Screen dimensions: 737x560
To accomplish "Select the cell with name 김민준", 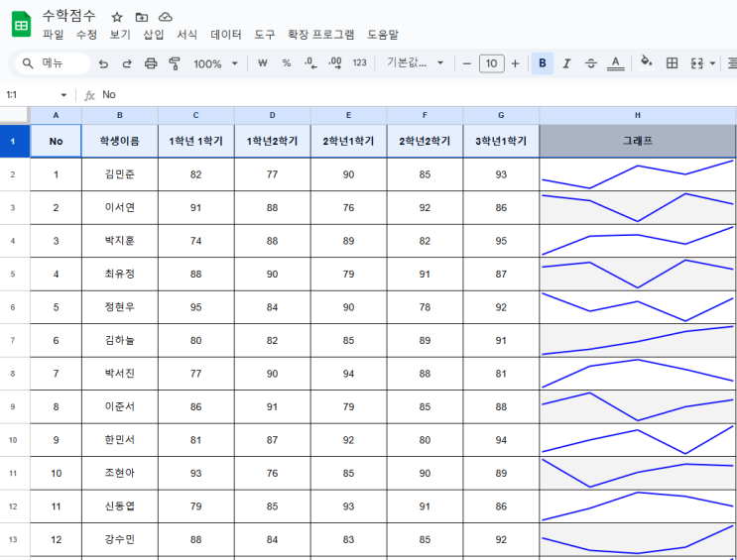I will [x=120, y=174].
